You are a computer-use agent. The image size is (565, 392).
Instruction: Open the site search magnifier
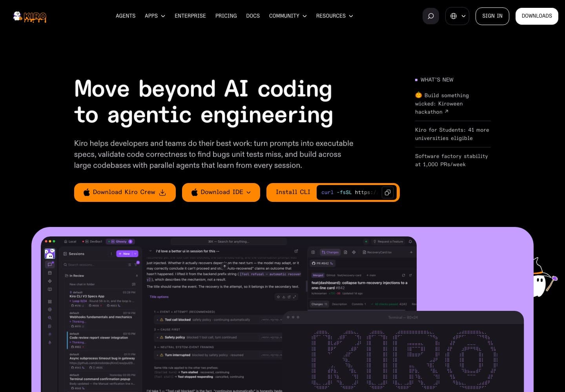431,16
